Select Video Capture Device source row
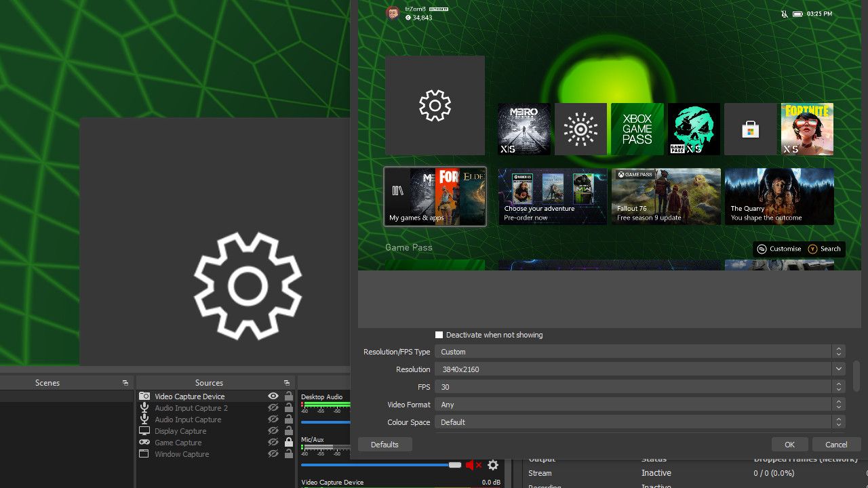The width and height of the screenshot is (868, 488). point(216,396)
